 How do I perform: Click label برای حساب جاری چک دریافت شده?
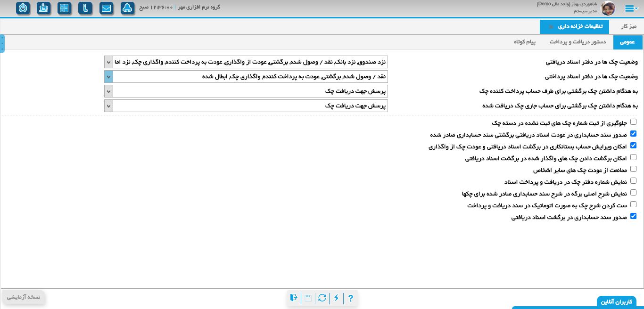pos(560,106)
